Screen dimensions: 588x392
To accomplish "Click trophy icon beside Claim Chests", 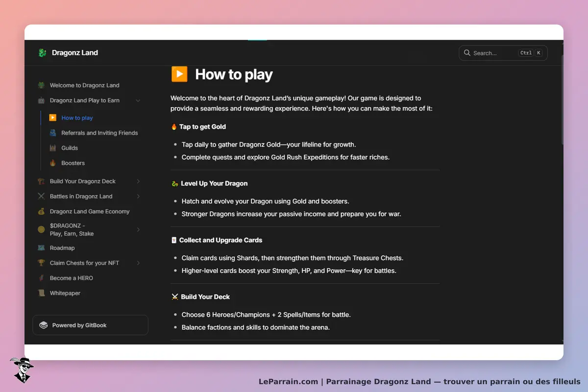I will 41,263.
